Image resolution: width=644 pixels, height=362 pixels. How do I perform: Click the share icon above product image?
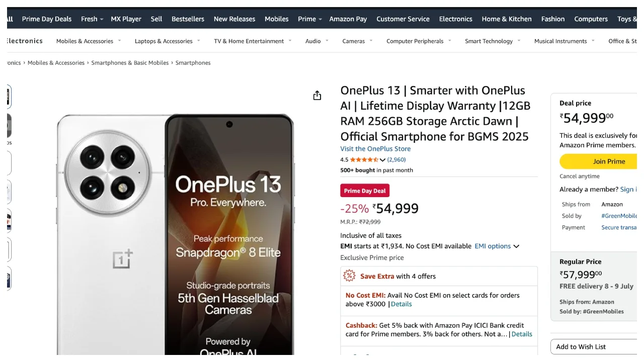pos(317,96)
